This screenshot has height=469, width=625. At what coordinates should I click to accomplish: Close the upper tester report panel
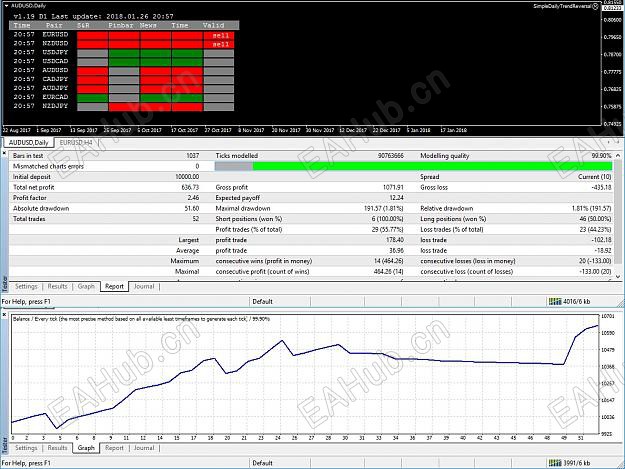[x=4, y=153]
